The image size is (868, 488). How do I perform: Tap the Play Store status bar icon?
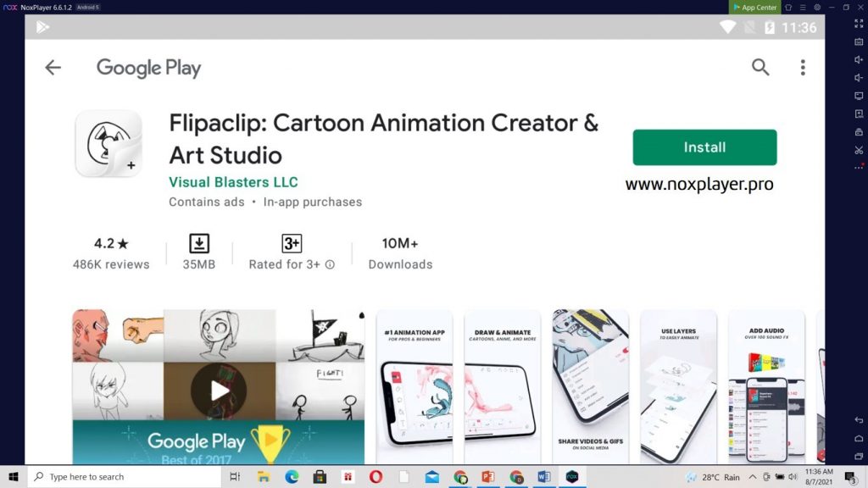pos(42,26)
